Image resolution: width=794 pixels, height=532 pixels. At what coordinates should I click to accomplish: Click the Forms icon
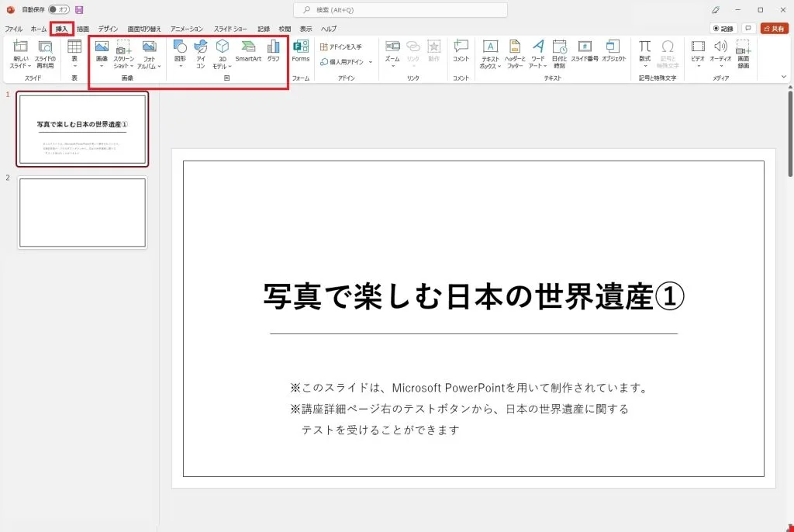[300, 51]
